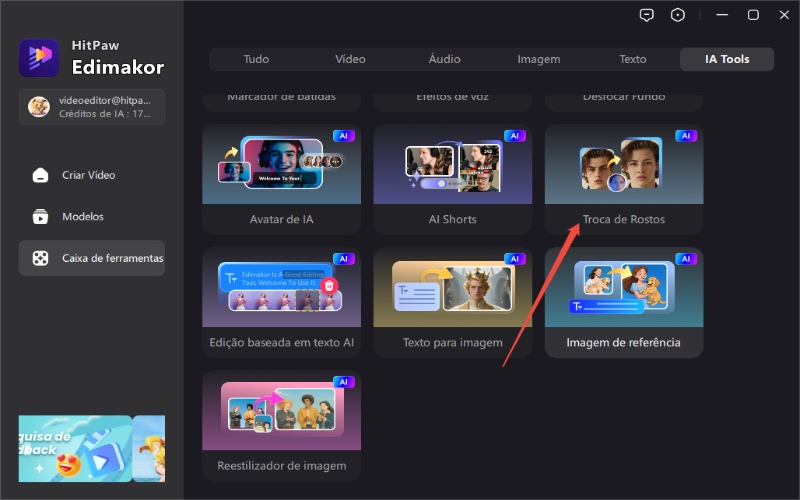Screen dimensions: 800x500
Task: Open the feedback message icon in title bar
Action: pos(647,15)
